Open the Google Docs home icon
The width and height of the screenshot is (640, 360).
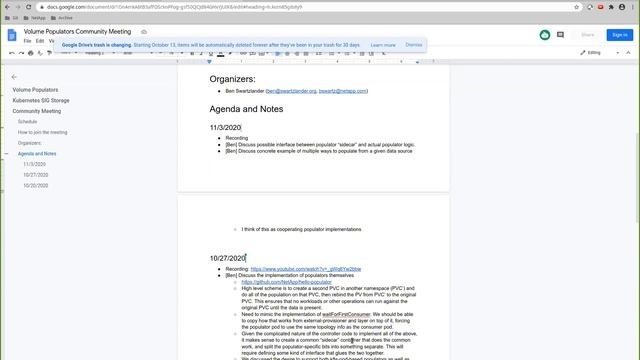pyautogui.click(x=12, y=35)
